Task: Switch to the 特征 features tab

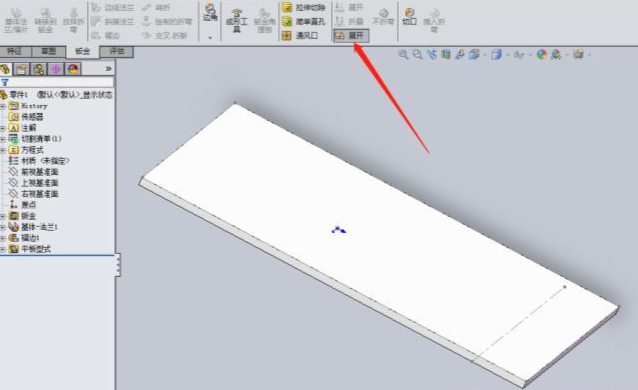Action: [x=15, y=51]
